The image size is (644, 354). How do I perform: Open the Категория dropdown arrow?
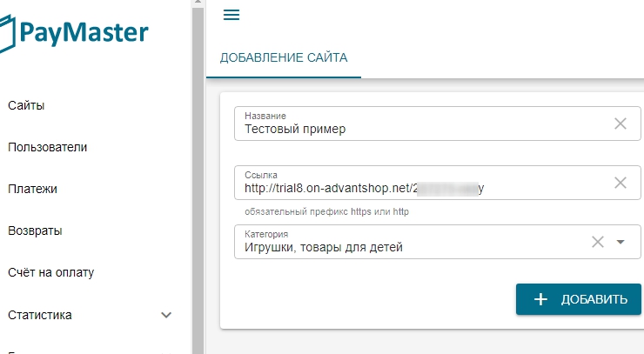(621, 242)
